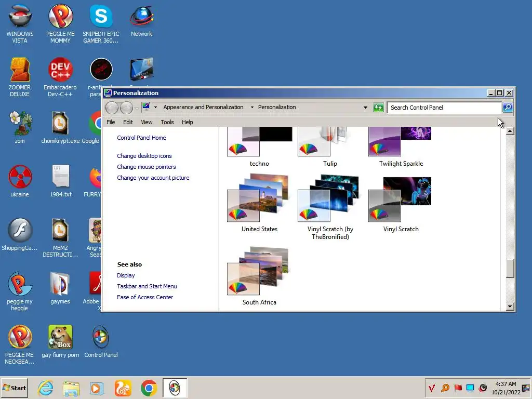Open recent pages dropdown next to Forward

click(x=137, y=108)
